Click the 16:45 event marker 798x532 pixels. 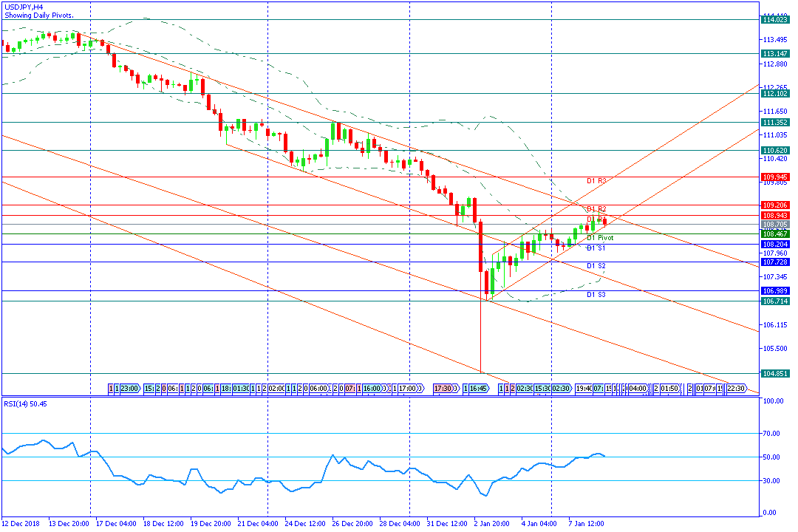(479, 389)
